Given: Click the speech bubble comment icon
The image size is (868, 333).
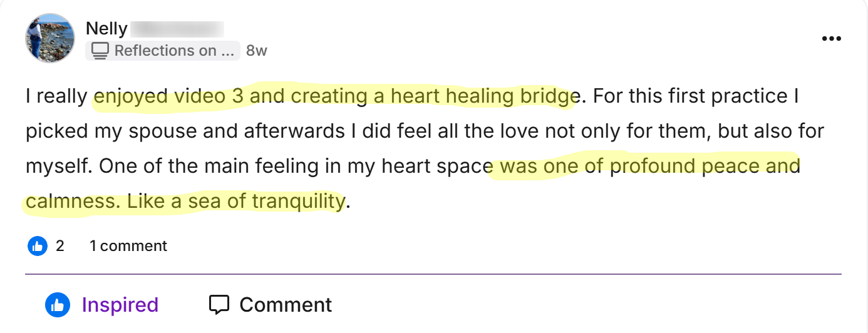Looking at the screenshot, I should (219, 305).
